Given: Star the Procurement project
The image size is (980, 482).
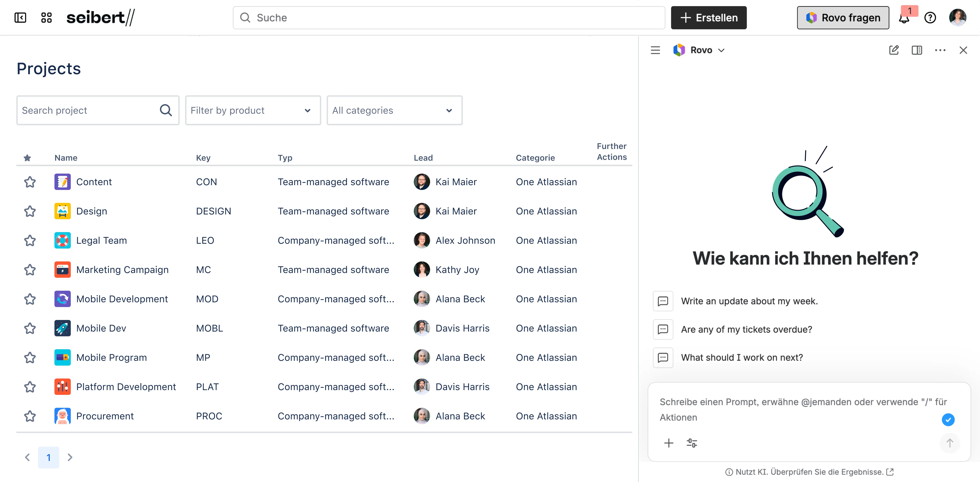Looking at the screenshot, I should tap(30, 416).
